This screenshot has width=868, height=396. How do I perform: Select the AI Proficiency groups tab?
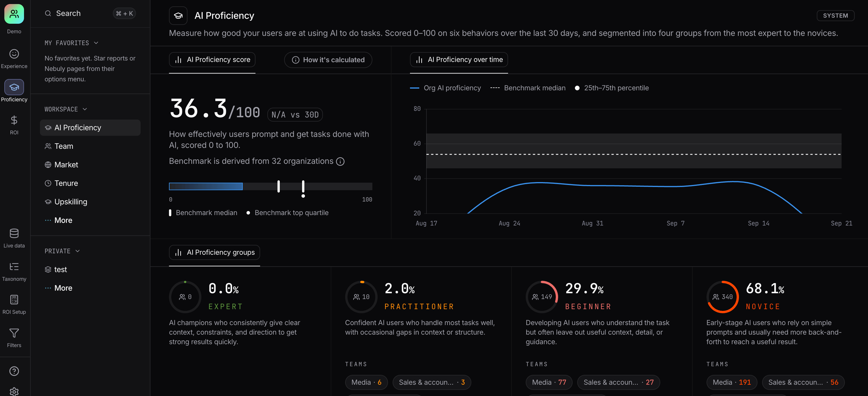(214, 252)
